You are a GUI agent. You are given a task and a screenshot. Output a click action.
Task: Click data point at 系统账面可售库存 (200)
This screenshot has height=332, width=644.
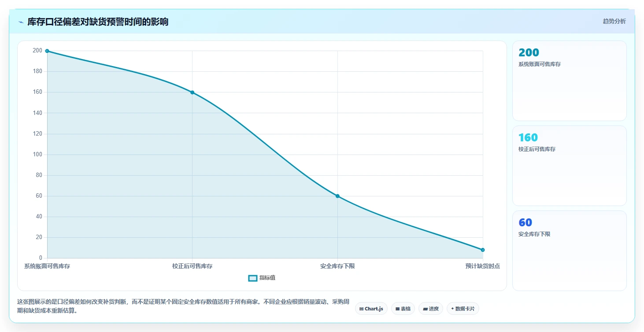tap(47, 51)
